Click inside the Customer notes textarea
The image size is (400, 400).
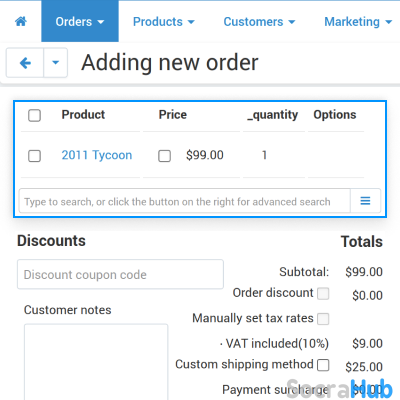click(x=96, y=362)
